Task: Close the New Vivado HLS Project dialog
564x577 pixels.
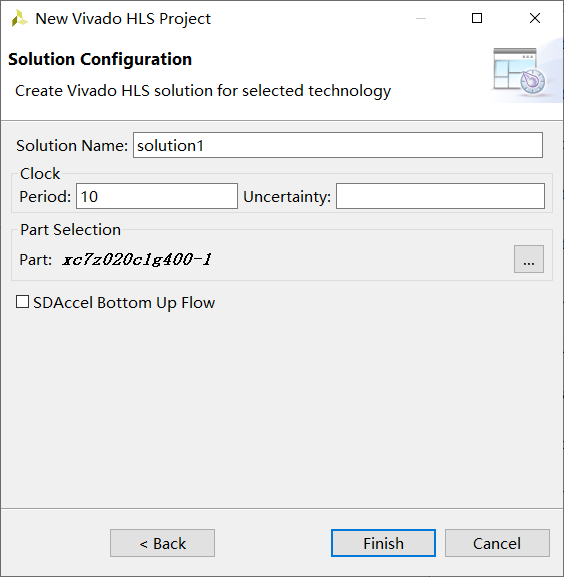Action: click(x=535, y=18)
